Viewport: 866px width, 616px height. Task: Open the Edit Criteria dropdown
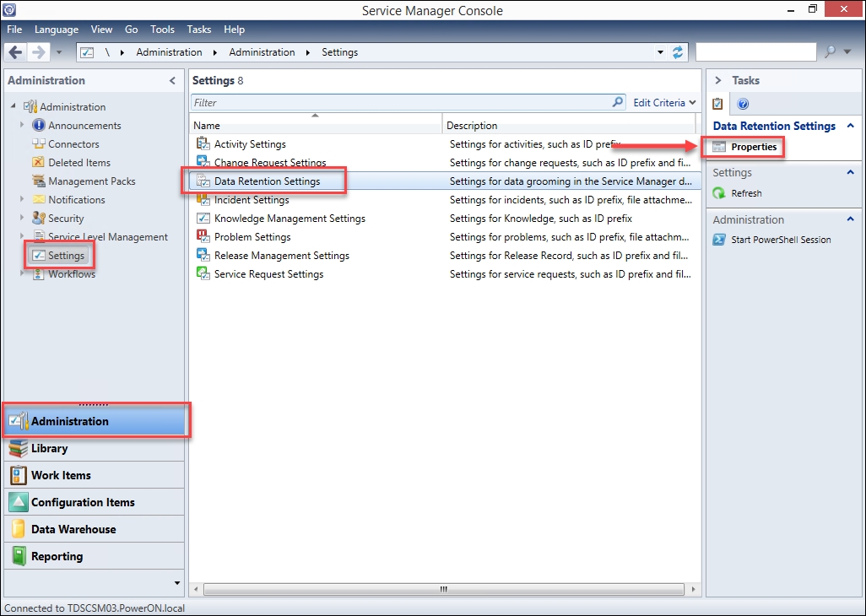coord(664,103)
